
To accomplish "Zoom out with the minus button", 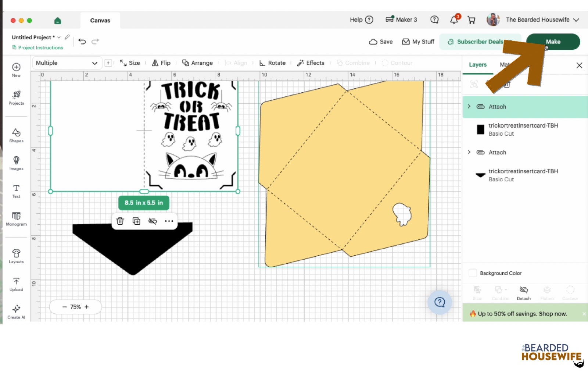I will click(x=65, y=307).
